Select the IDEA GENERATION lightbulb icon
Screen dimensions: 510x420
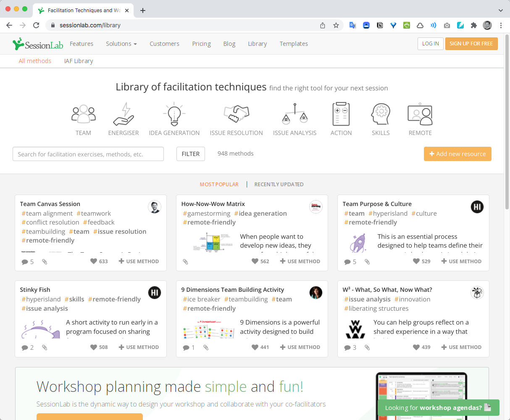[174, 114]
